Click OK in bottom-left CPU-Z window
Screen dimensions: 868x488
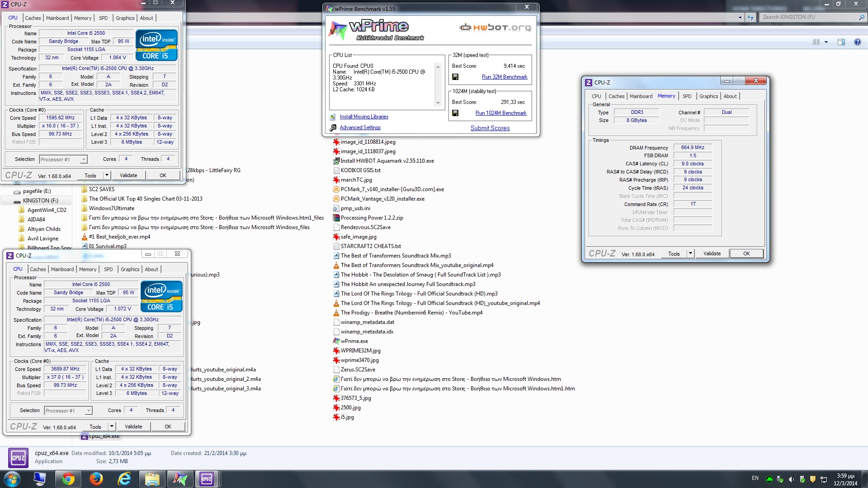click(168, 427)
